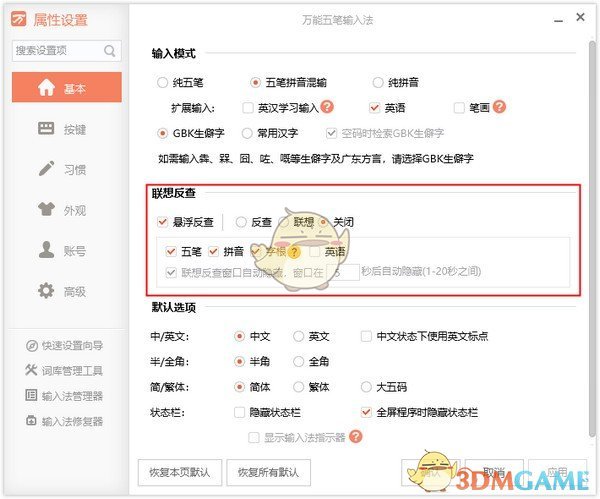Image resolution: width=600 pixels, height=499 pixels.
Task: Toggle 悬浮反查 checkbox
Action: (x=162, y=222)
